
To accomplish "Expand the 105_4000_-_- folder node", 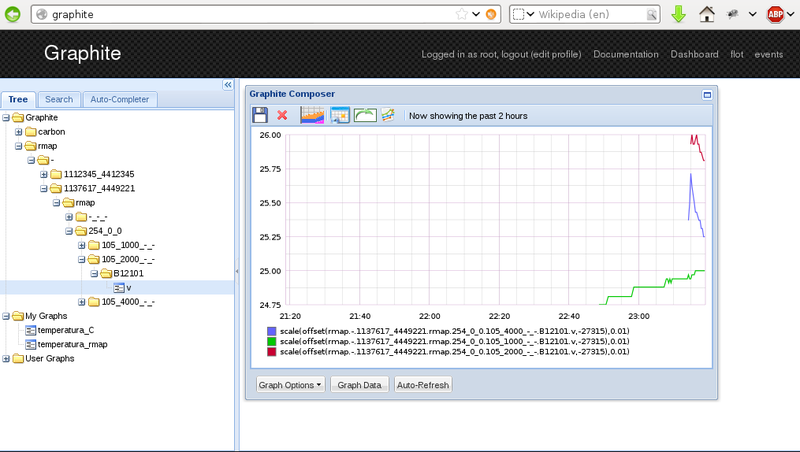I will (82, 302).
